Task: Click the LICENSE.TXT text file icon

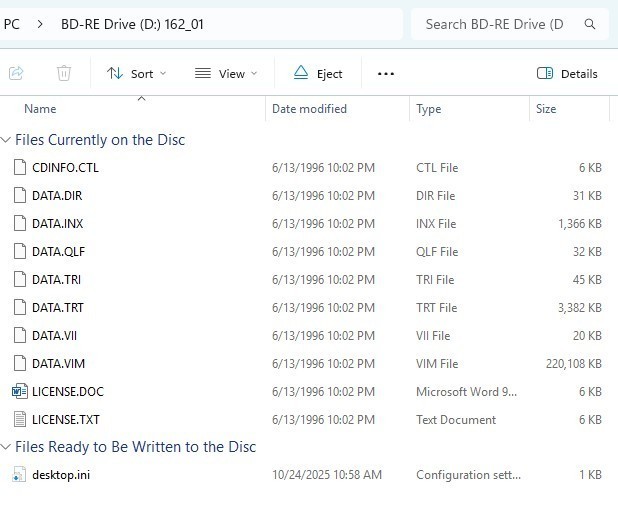Action: pyautogui.click(x=19, y=420)
